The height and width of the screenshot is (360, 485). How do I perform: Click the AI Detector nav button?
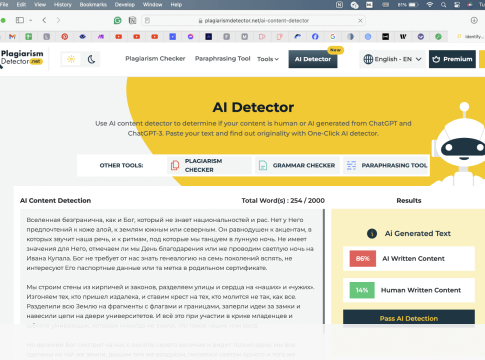313,59
